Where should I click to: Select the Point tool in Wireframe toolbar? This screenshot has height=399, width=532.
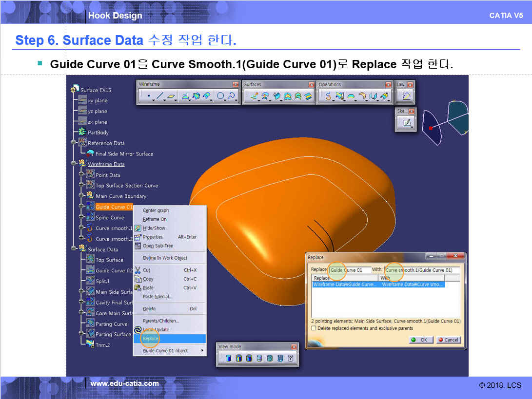pos(148,96)
